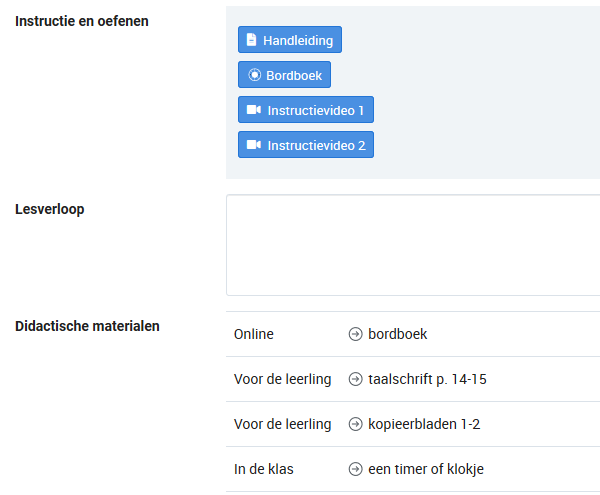Viewport: 600px width, 495px height.
Task: Open the Bordboek button
Action: pyautogui.click(x=284, y=75)
